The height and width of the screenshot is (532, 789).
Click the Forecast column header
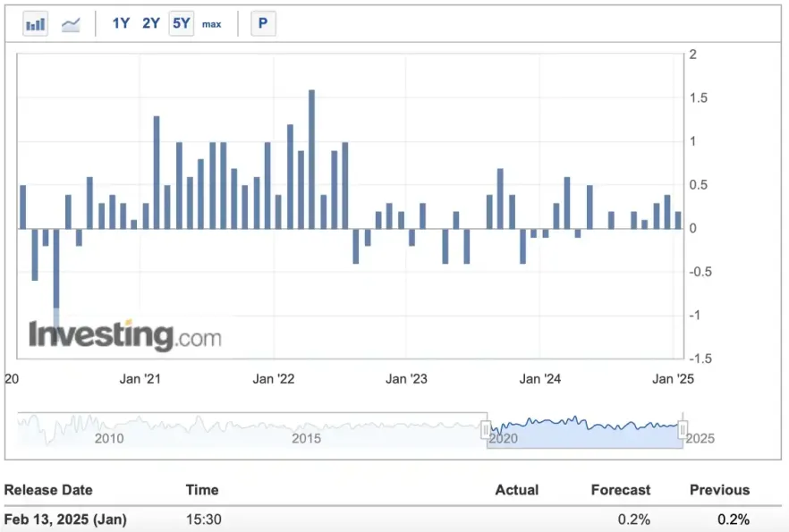pos(621,490)
